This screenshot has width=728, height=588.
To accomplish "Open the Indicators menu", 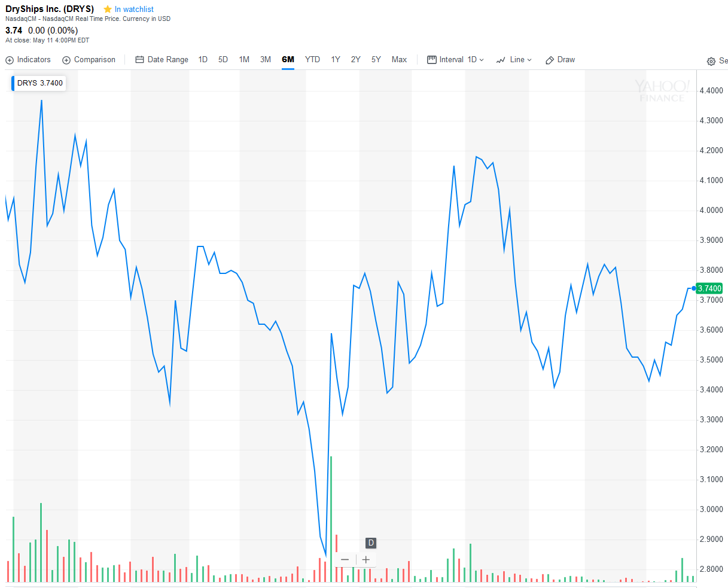I will [28, 60].
